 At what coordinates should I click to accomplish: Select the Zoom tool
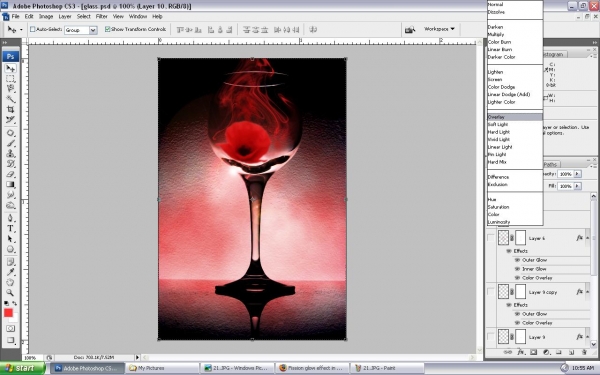tap(10, 293)
